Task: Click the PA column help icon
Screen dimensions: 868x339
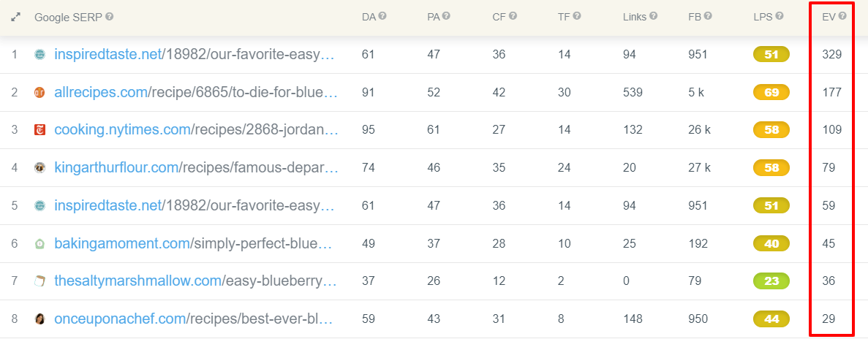Action: pyautogui.click(x=446, y=17)
